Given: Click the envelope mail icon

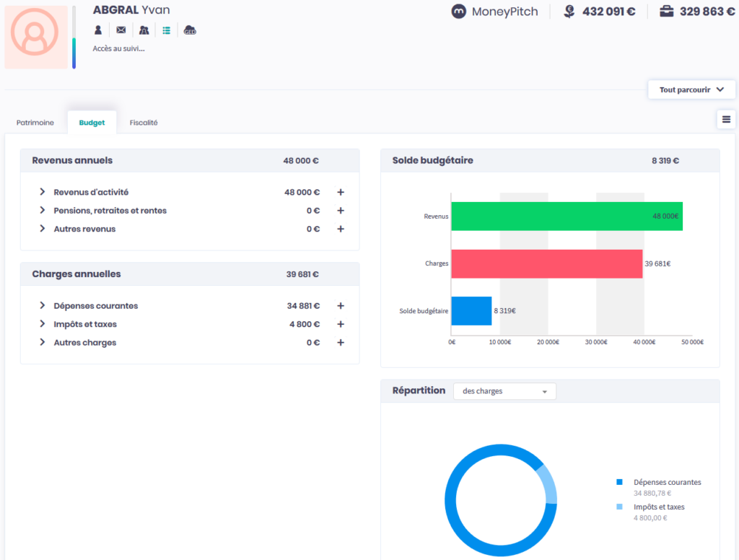Looking at the screenshot, I should point(121,30).
